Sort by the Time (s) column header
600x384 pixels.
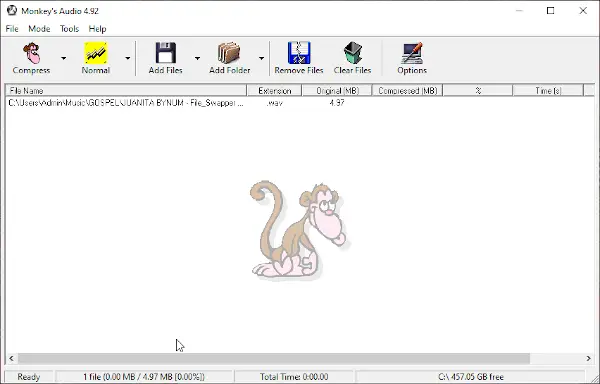coord(548,91)
